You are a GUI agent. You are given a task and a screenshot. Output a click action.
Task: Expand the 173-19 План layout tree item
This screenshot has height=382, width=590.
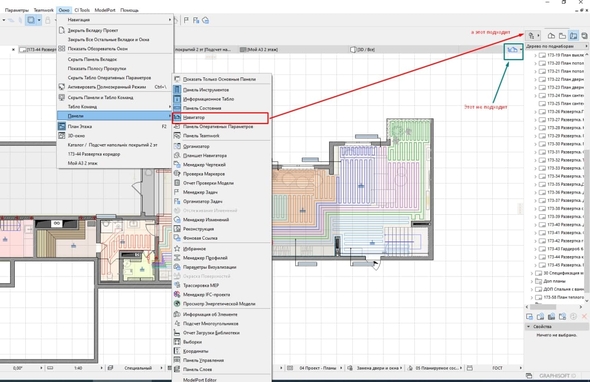(x=535, y=55)
